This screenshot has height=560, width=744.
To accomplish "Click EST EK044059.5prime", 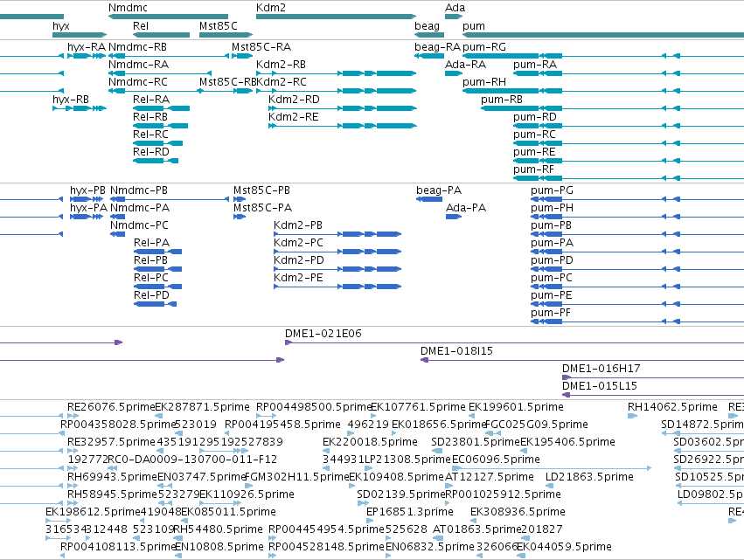I will (520, 556).
